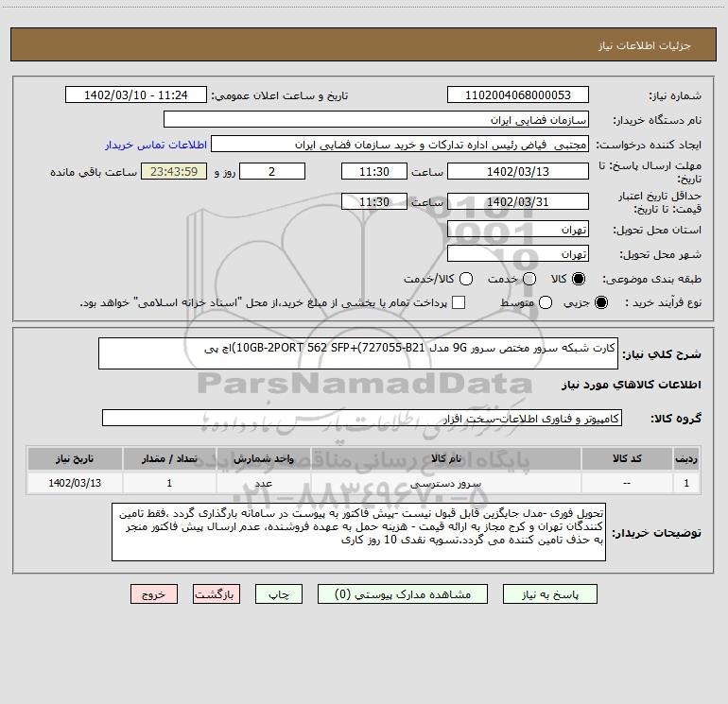Click the days remaining field showing 2
The width and height of the screenshot is (728, 704).
pos(272,172)
